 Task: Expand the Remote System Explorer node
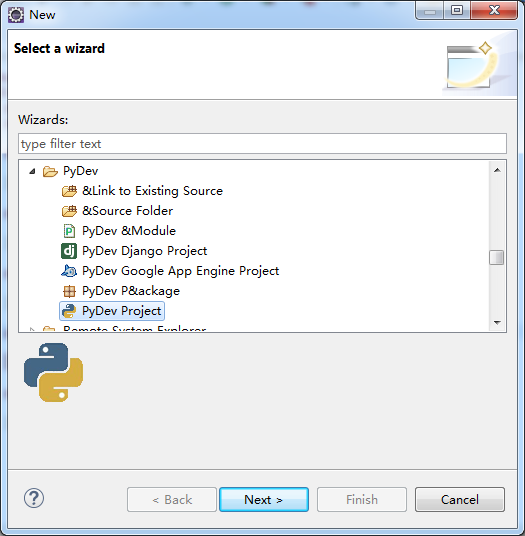coord(32,329)
